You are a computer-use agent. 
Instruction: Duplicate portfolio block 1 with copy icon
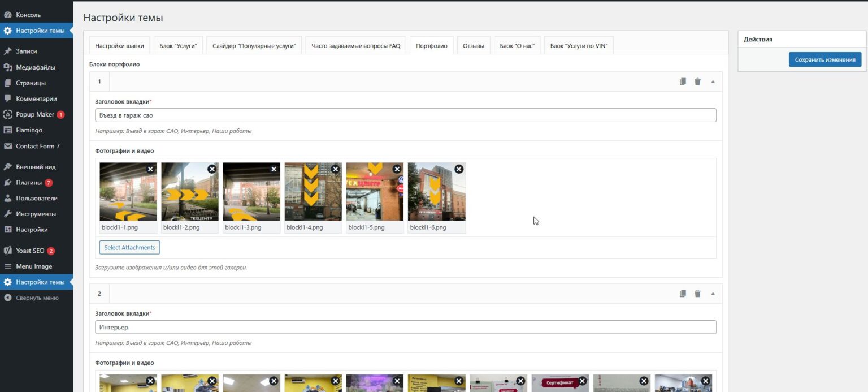point(683,81)
